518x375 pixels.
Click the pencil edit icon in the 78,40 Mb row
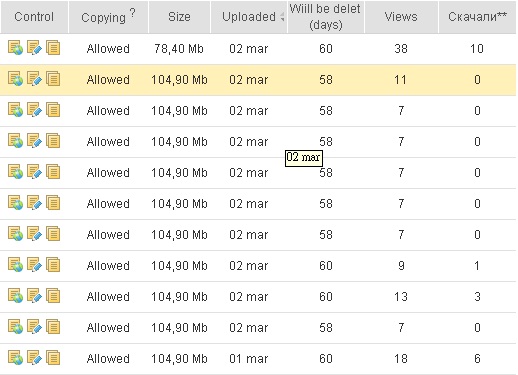coord(34,48)
